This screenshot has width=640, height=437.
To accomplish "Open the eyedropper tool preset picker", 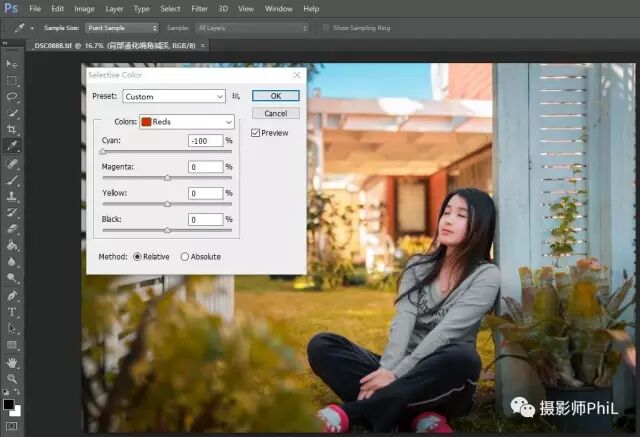I will 32,28.
